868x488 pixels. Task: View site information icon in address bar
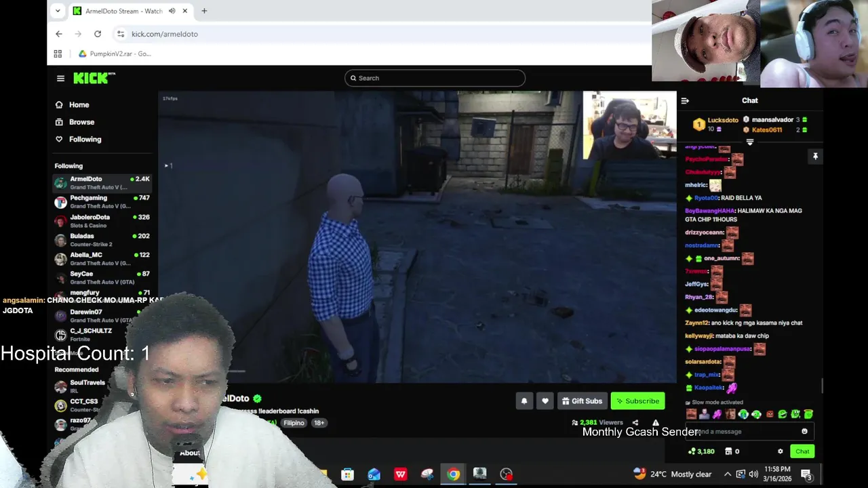tap(120, 34)
